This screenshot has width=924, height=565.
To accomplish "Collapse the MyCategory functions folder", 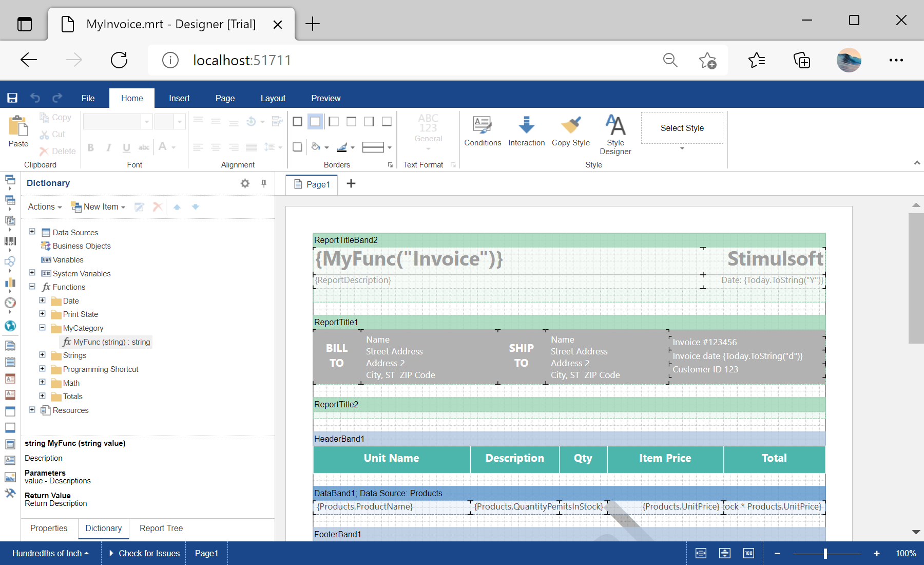I will coord(42,328).
